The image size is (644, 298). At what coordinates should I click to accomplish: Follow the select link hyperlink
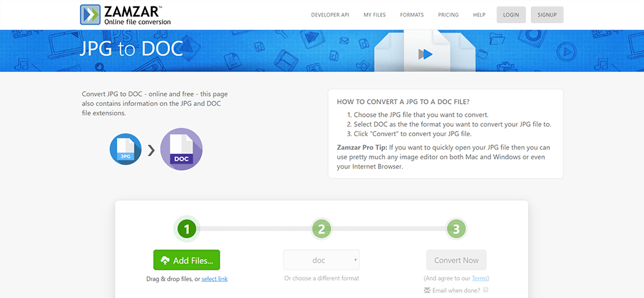pyautogui.click(x=214, y=279)
